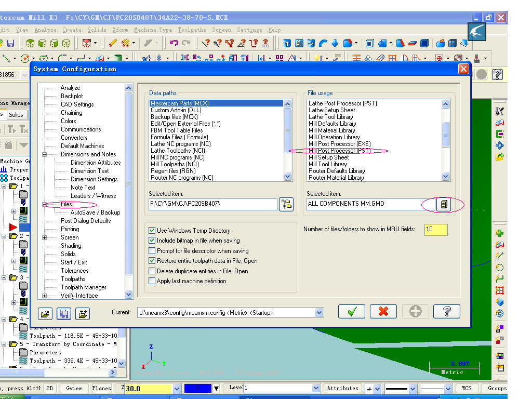Enable Delete duplicate entities in File, Open
Screen dimensions: 532x399
pos(152,271)
